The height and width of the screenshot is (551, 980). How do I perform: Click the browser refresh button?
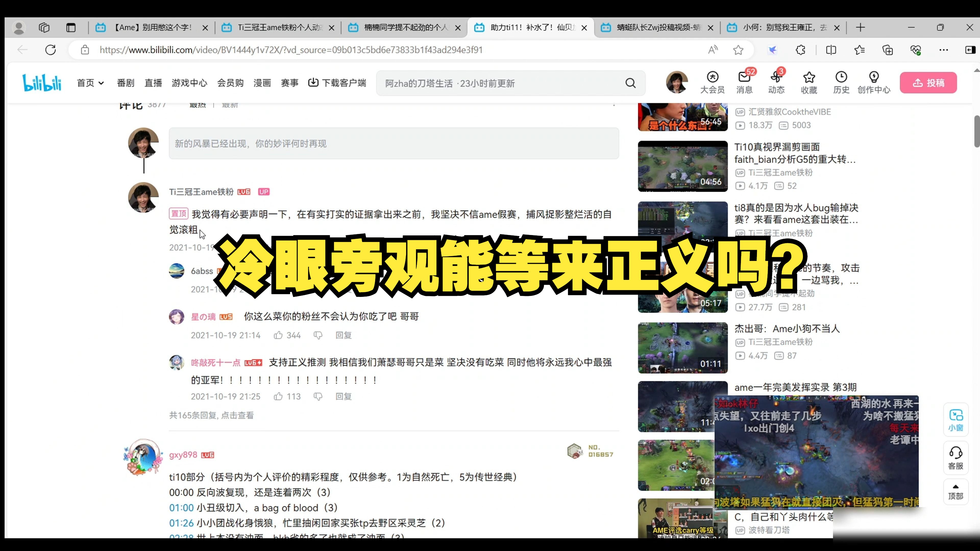pos(51,50)
